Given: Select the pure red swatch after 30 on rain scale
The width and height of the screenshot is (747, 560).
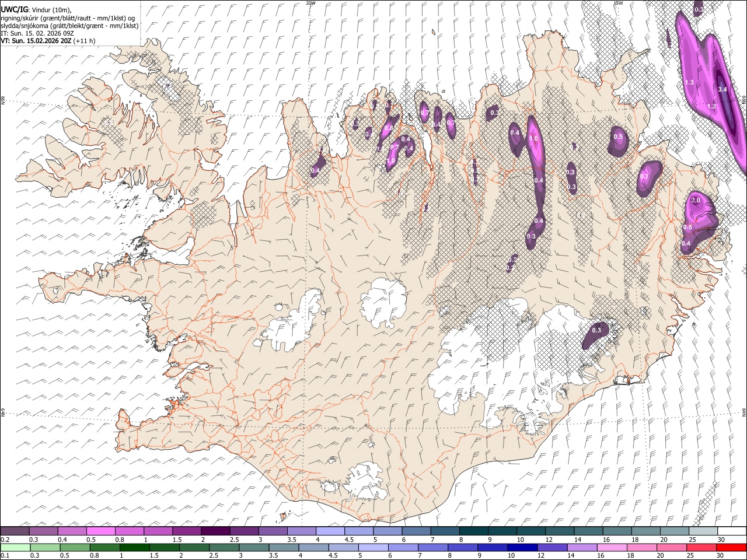Looking at the screenshot, I should click(x=732, y=547).
